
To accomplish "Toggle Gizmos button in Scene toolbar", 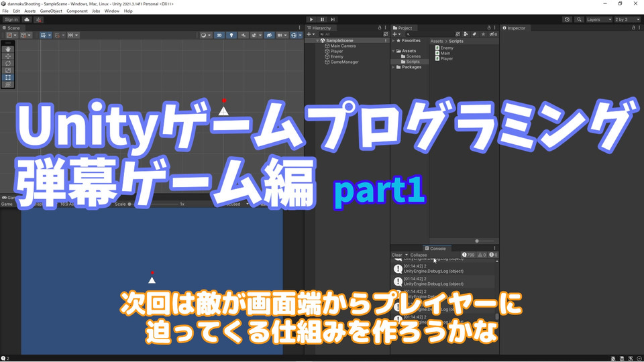I will 293,36.
